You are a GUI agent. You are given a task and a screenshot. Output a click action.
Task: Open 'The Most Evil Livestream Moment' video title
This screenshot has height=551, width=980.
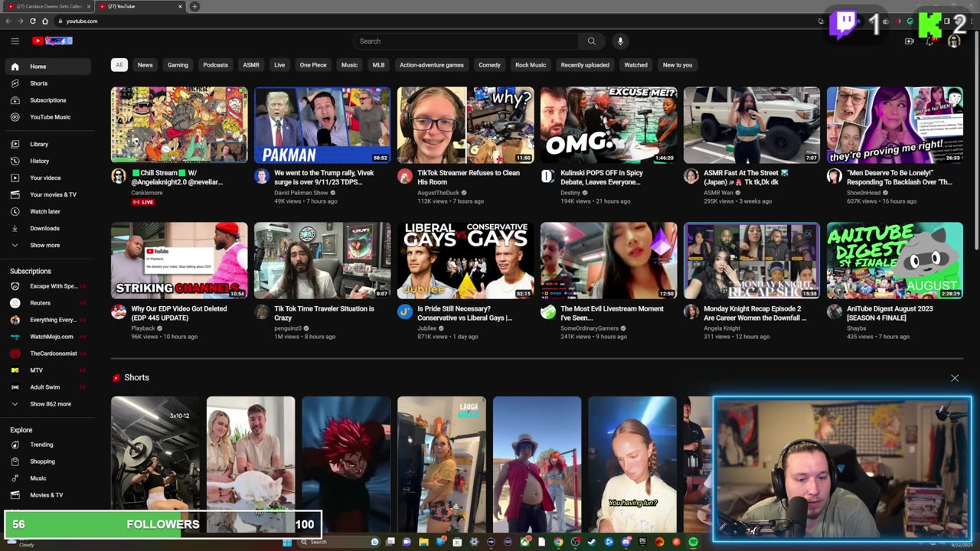(x=612, y=313)
